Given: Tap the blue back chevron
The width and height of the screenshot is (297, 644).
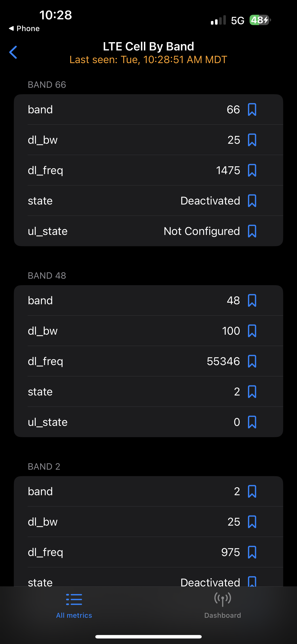Looking at the screenshot, I should pos(13,52).
